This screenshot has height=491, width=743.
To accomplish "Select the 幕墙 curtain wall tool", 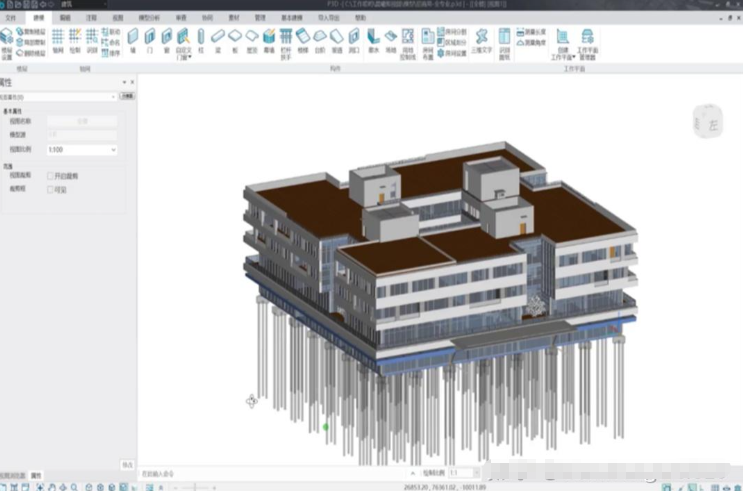I will tap(269, 40).
